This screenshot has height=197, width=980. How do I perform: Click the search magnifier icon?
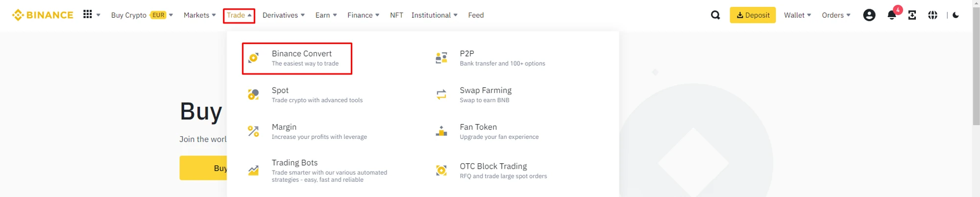click(715, 15)
